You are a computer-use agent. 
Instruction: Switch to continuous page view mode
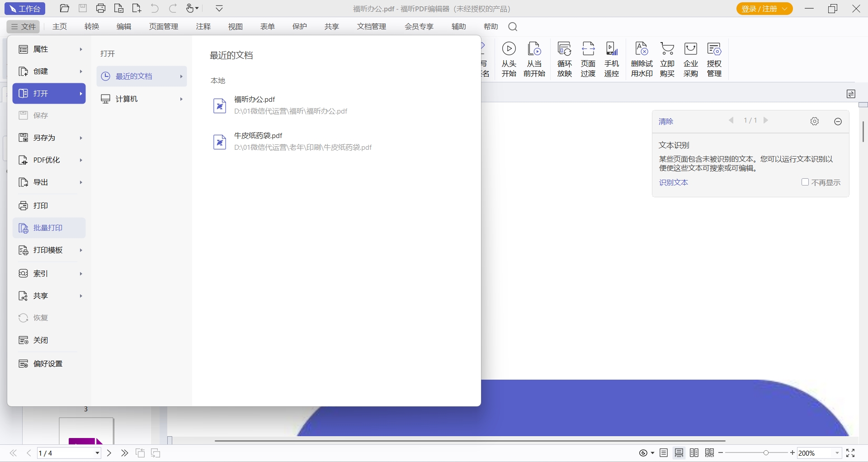tap(679, 453)
